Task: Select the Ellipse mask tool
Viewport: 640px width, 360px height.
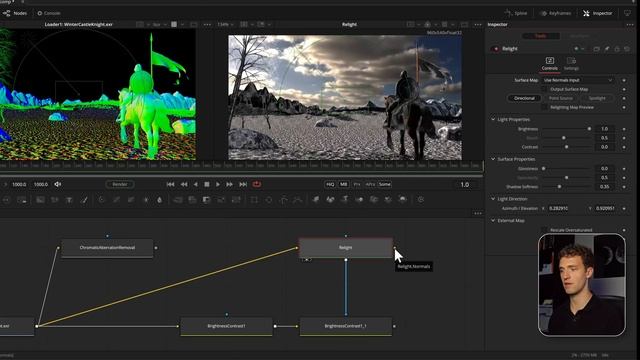Action: click(269, 200)
